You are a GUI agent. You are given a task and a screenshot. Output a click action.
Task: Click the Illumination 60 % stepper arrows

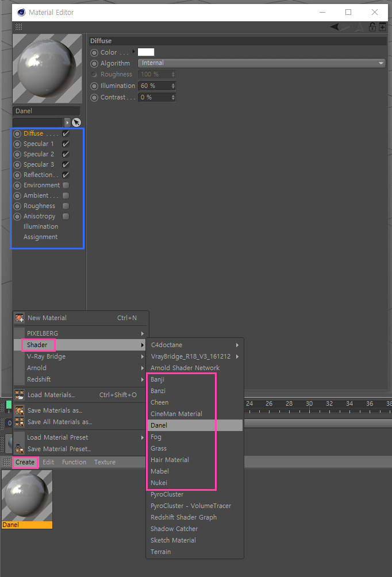(x=173, y=86)
